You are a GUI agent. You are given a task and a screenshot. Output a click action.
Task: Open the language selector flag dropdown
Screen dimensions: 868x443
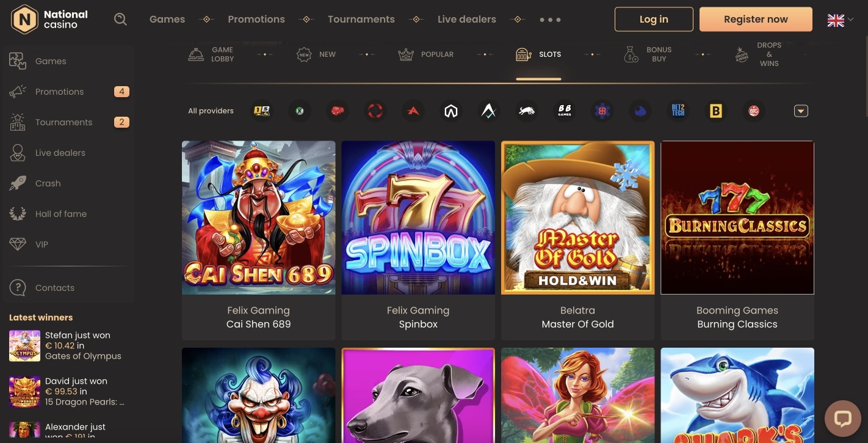pyautogui.click(x=840, y=20)
